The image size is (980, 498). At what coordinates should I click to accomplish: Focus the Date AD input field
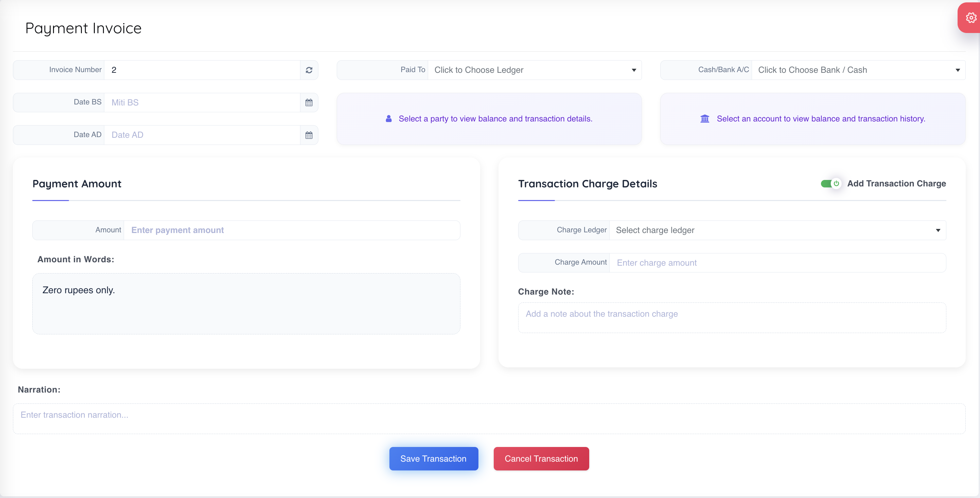click(202, 135)
